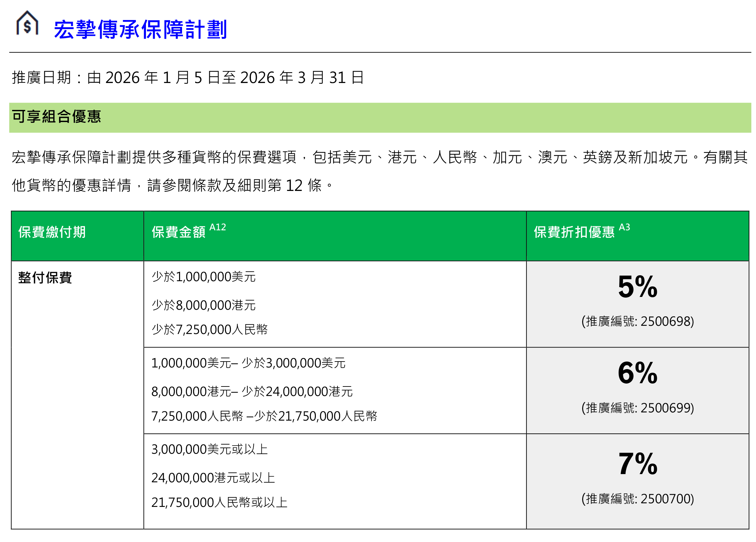Click the 條款及細則第 12 條 reference text
Viewport: 756px width, 542px height.
point(257,185)
